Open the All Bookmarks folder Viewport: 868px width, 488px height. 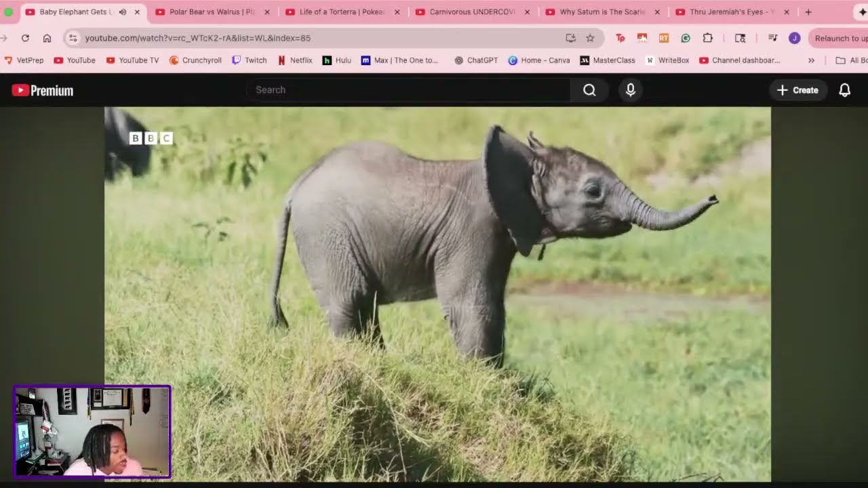[x=851, y=60]
